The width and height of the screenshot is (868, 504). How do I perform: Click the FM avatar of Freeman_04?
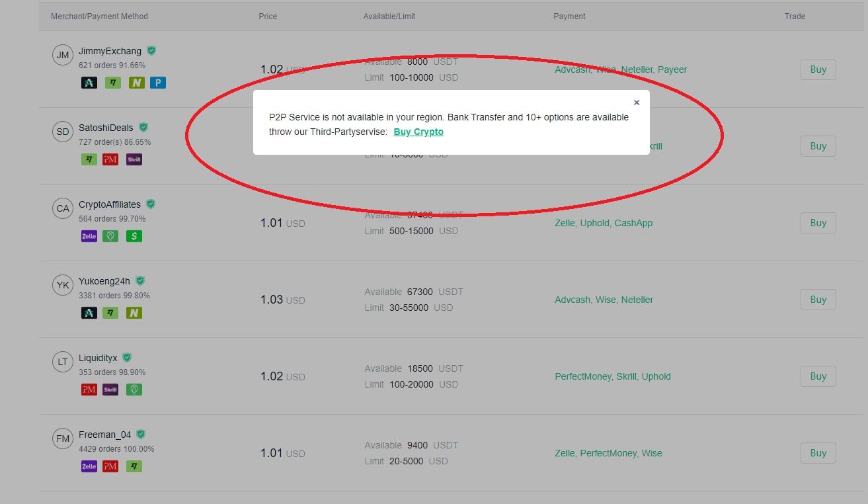click(x=63, y=439)
